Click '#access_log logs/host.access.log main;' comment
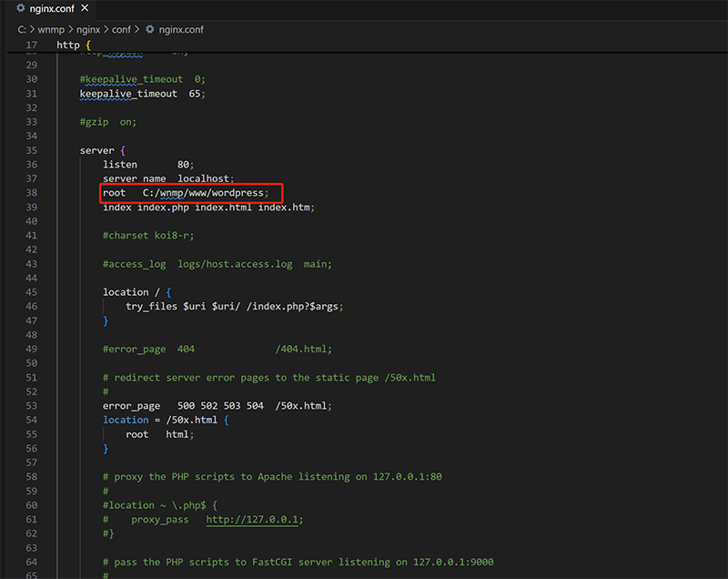Image resolution: width=728 pixels, height=579 pixels. point(217,264)
